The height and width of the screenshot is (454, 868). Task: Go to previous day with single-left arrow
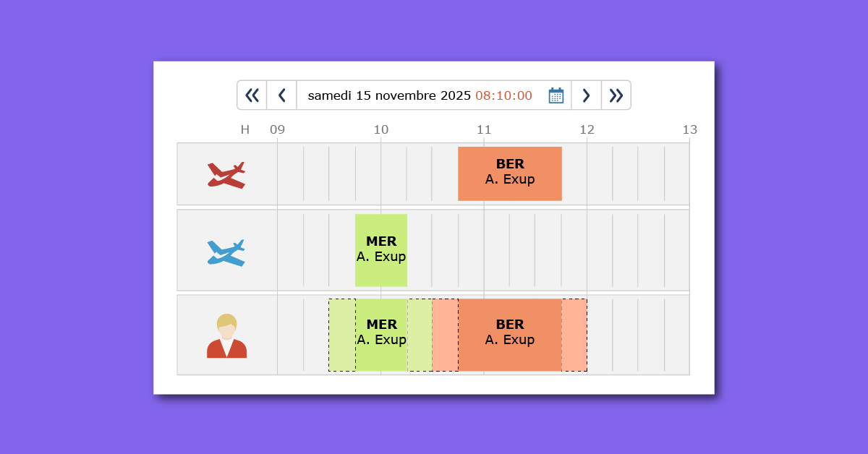pyautogui.click(x=282, y=95)
